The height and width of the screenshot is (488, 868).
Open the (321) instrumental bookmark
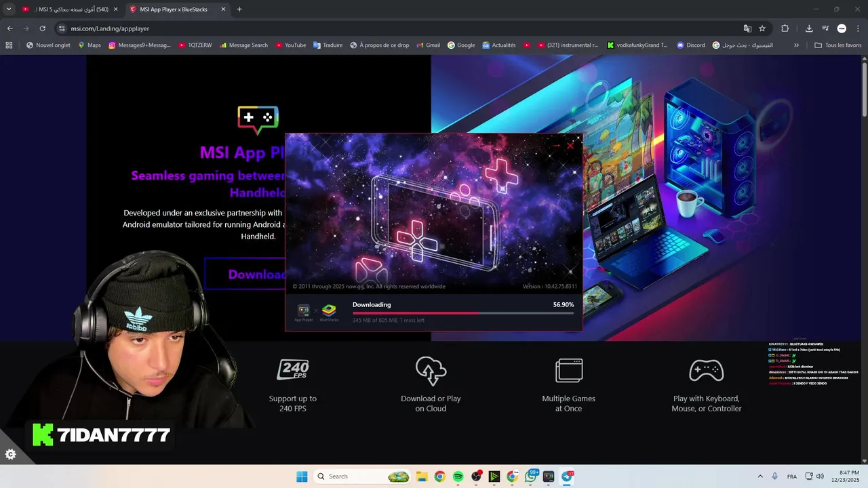(568, 45)
